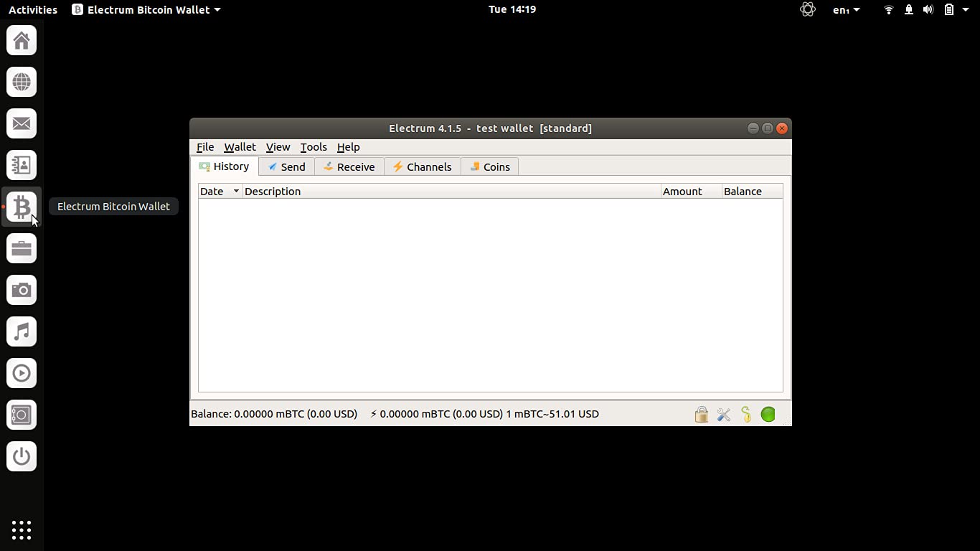
Task: Click the volume speaker icon in the top bar
Action: click(x=928, y=9)
